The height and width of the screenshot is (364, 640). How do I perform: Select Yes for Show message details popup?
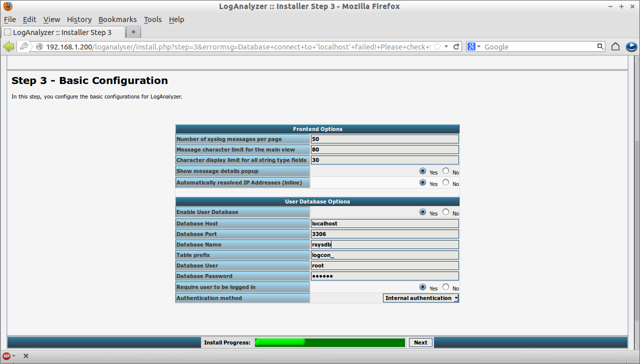coord(422,171)
